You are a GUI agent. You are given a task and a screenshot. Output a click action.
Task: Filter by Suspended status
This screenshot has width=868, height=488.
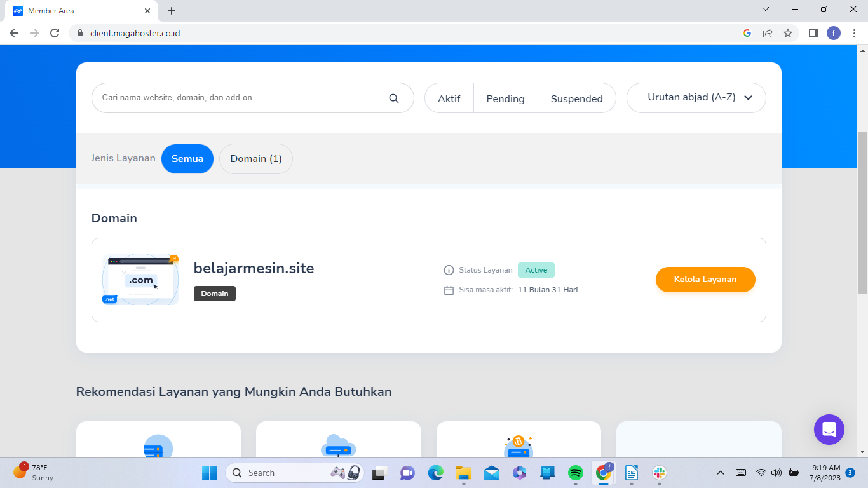576,98
